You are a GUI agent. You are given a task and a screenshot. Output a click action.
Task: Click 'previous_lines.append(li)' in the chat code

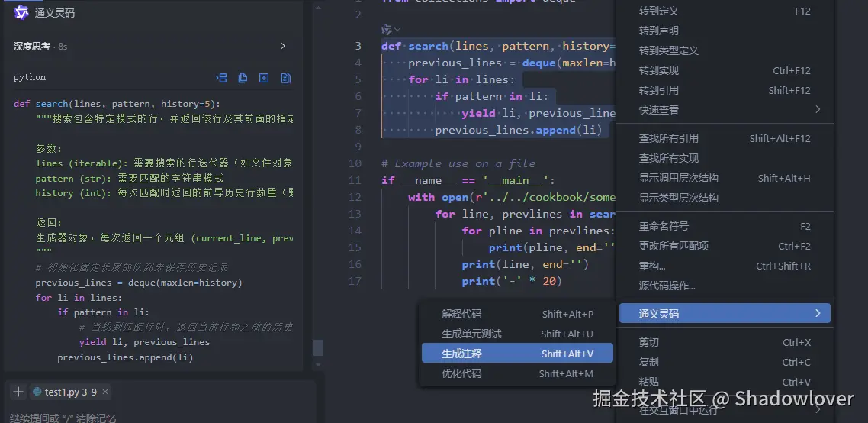[x=125, y=357]
